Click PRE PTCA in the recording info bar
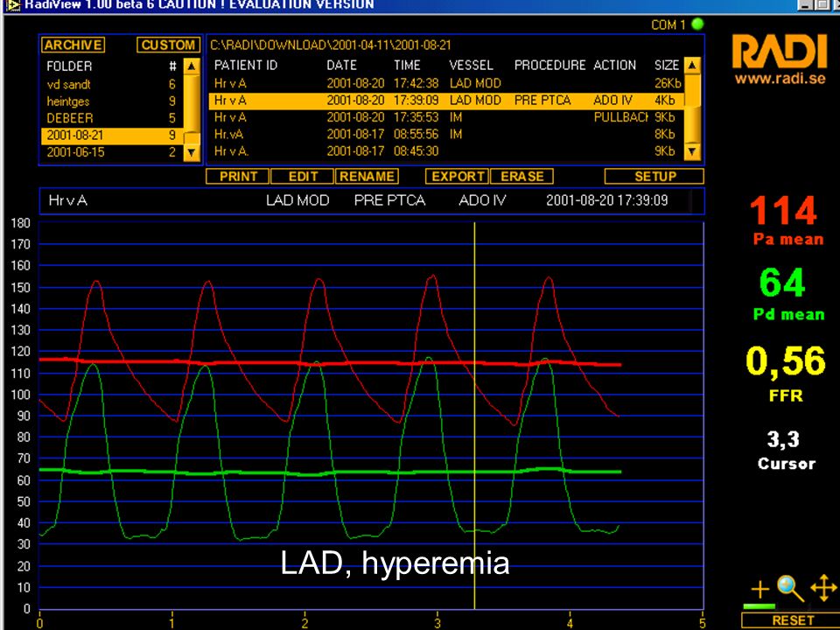 [x=389, y=201]
